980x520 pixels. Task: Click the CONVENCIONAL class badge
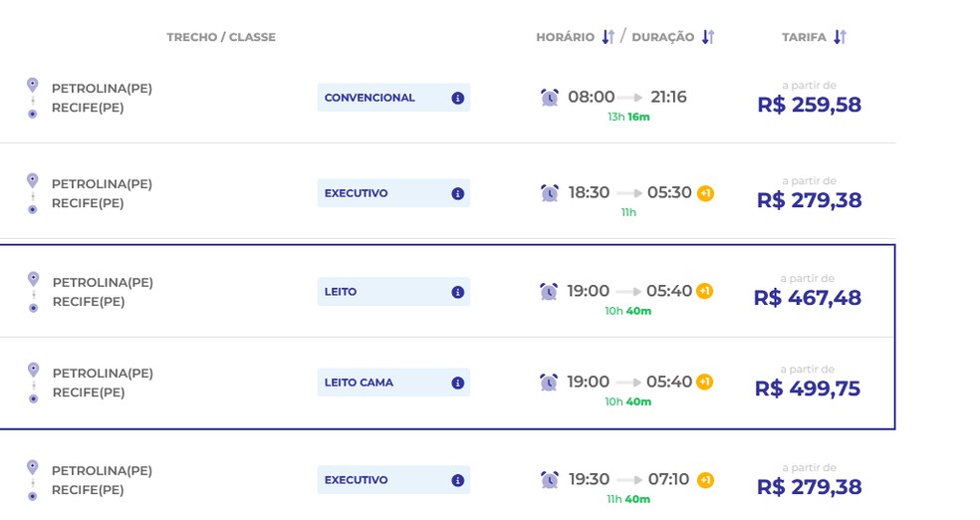point(393,98)
